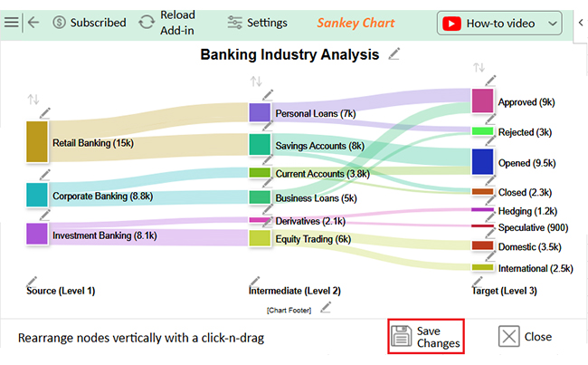Click the Retail Banking node color block

(36, 142)
